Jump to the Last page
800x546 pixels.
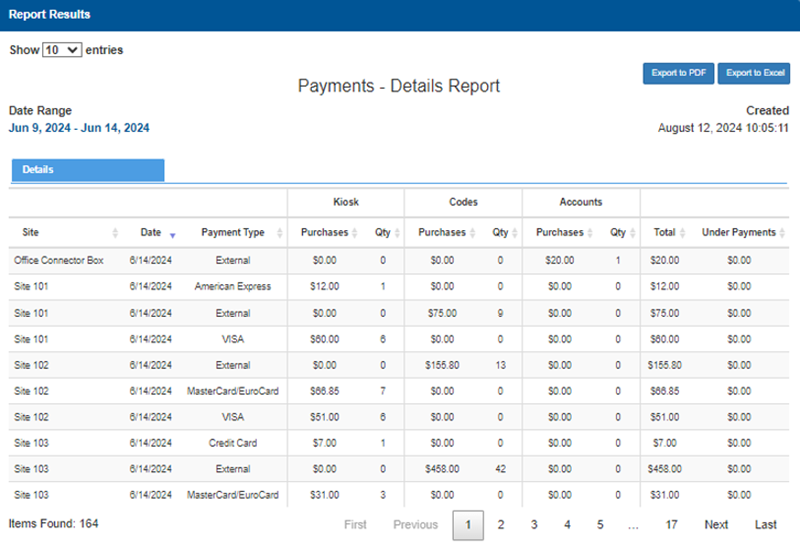tap(765, 525)
